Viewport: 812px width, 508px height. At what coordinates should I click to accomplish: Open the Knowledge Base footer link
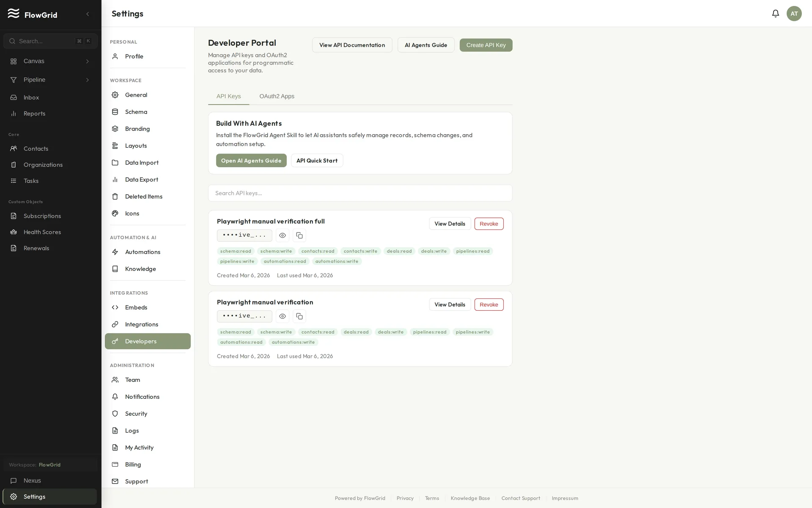[x=470, y=498]
